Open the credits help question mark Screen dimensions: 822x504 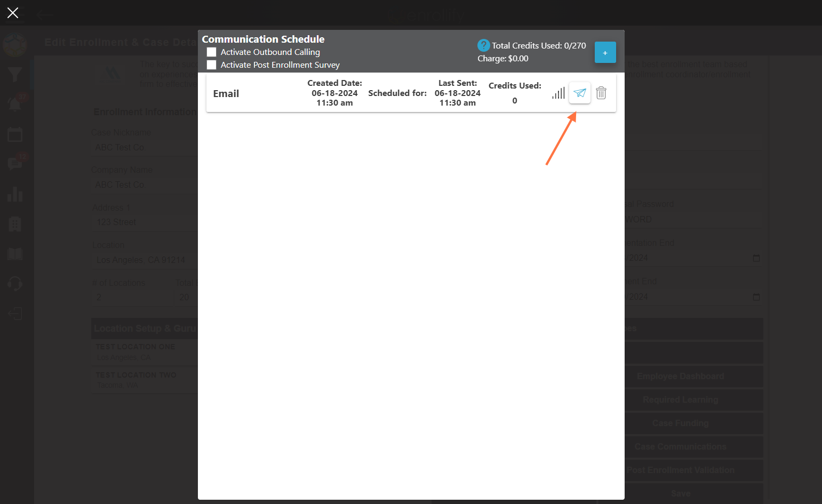484,45
